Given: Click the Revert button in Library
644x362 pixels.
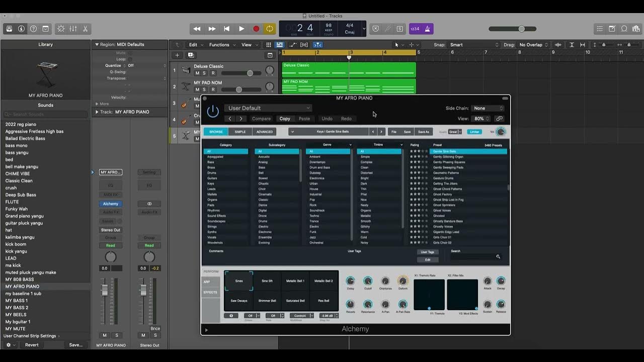Looking at the screenshot, I should click(x=32, y=345).
